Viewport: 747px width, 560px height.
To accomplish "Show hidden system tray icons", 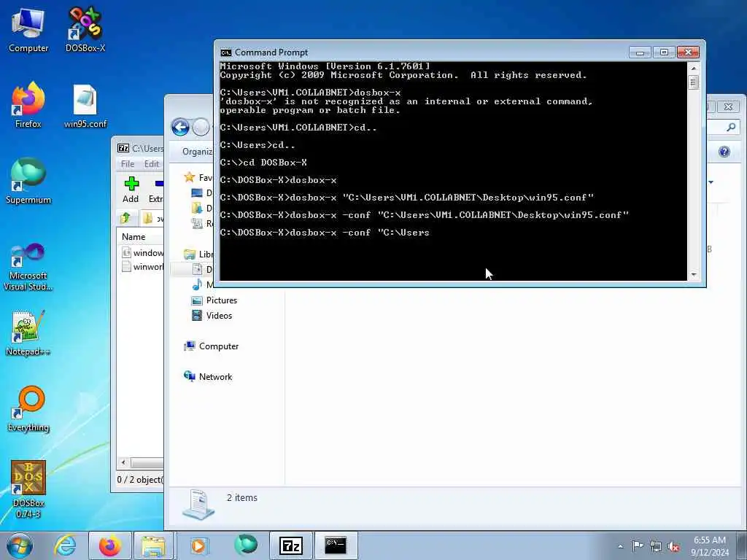I will tap(620, 546).
